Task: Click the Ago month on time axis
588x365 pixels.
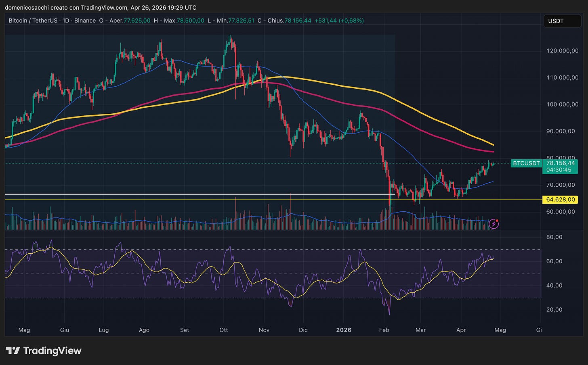Action: [144, 330]
